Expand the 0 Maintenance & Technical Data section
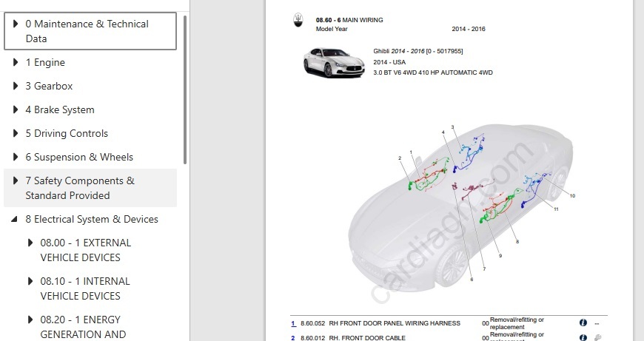The image size is (644, 341). click(x=16, y=24)
